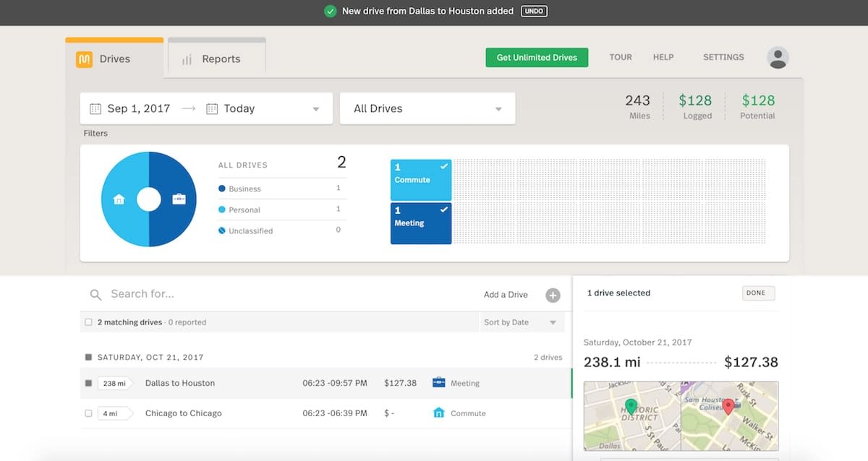The image size is (868, 461).
Task: Open the SETTINGS menu item
Action: [x=723, y=57]
